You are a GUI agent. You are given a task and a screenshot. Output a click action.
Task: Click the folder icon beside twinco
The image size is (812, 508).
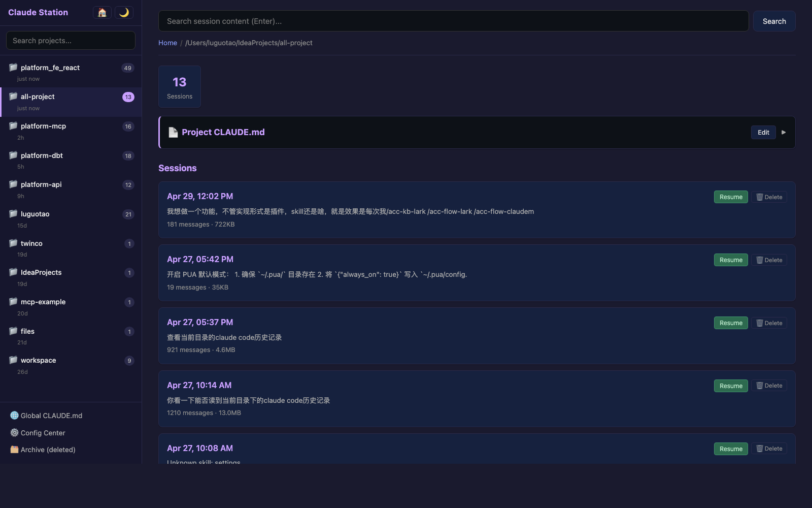(13, 243)
